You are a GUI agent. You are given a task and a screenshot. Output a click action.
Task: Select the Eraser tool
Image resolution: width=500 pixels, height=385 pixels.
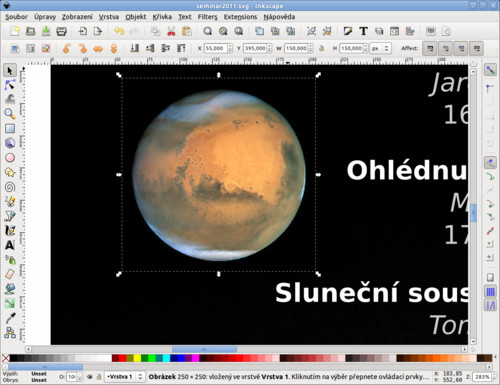pos(10,274)
